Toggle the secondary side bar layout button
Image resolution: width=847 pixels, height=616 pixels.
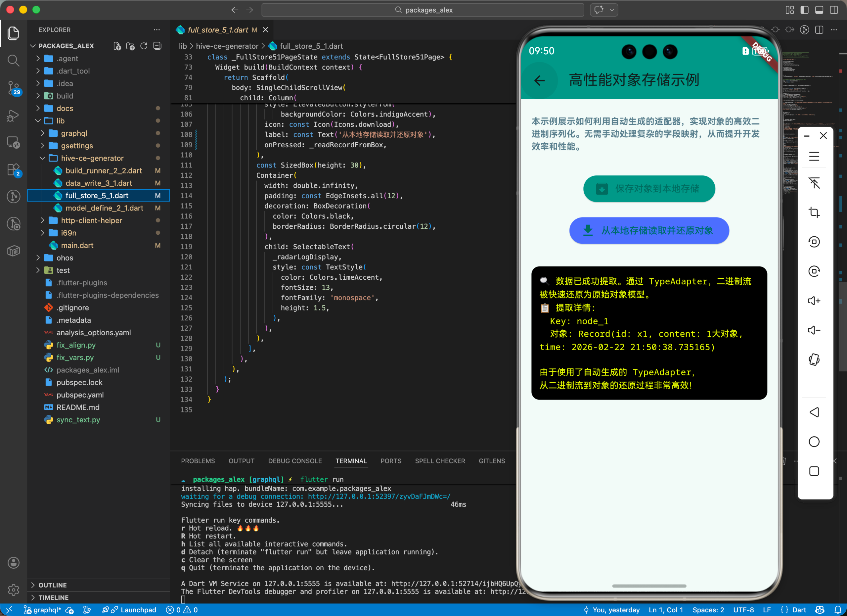point(833,10)
